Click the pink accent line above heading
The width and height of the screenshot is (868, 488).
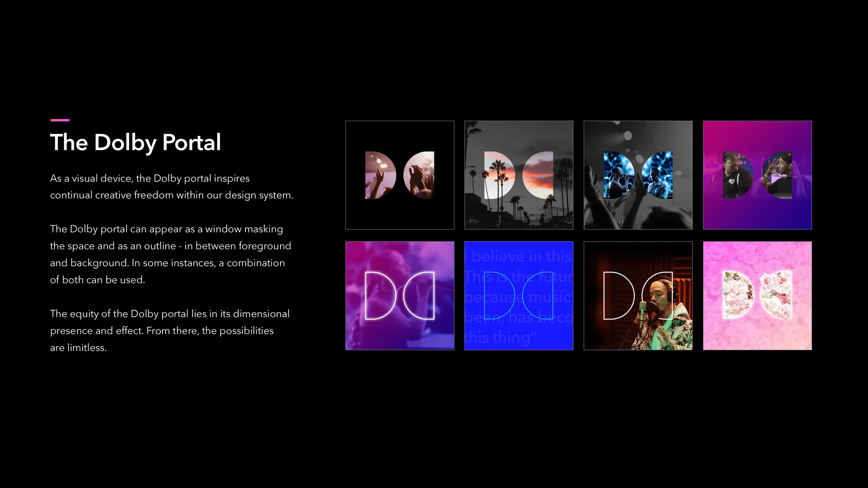[x=60, y=120]
